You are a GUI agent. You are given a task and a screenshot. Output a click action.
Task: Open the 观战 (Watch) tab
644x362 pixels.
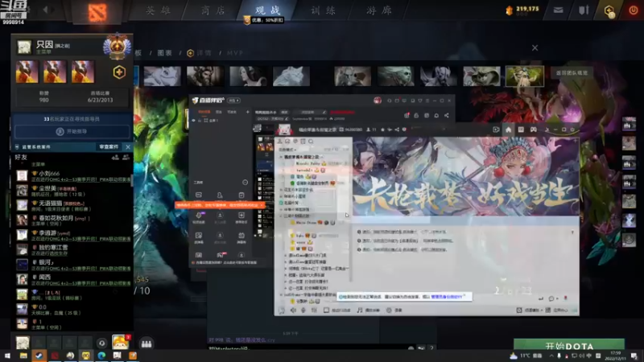(x=267, y=10)
